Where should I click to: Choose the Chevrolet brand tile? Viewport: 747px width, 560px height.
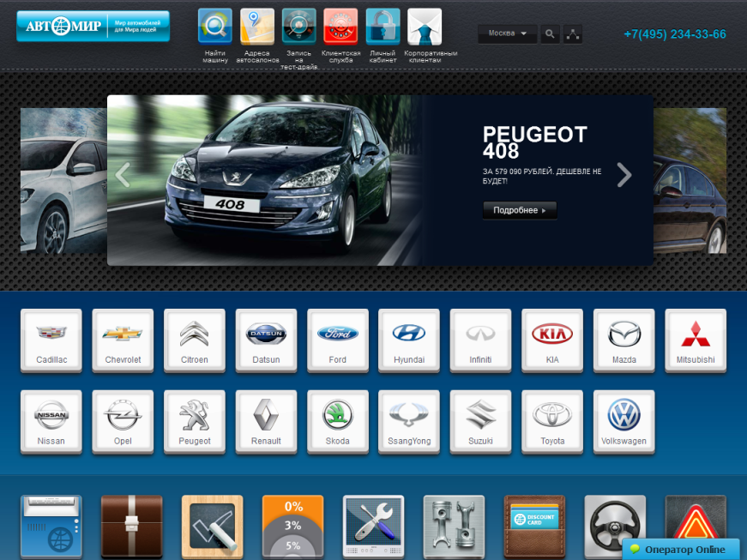coord(123,340)
